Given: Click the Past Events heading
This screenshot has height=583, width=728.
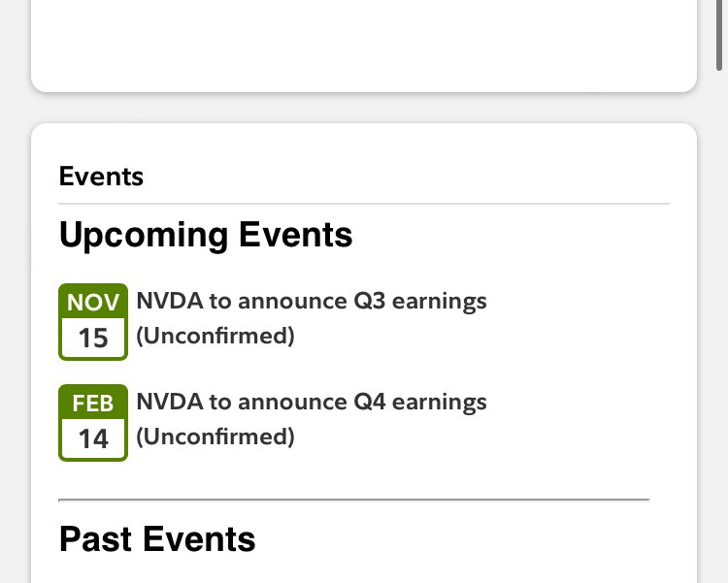Looking at the screenshot, I should [157, 539].
